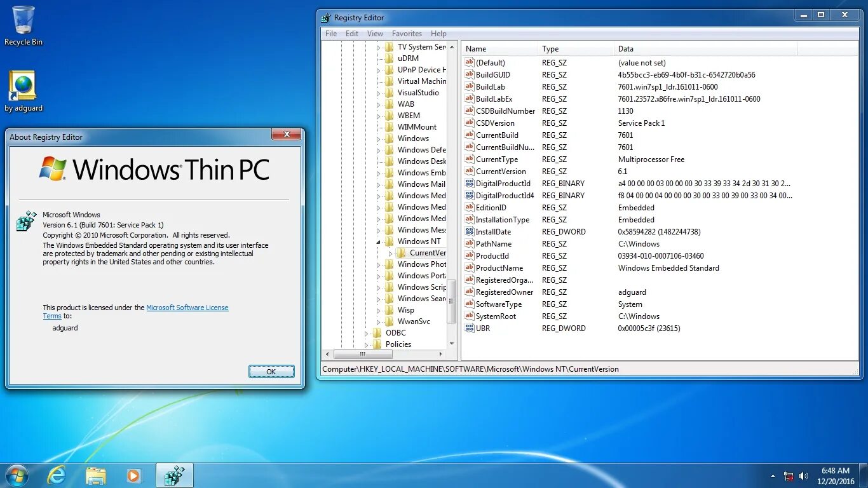Expand the VisualStudio tree node

[379, 93]
